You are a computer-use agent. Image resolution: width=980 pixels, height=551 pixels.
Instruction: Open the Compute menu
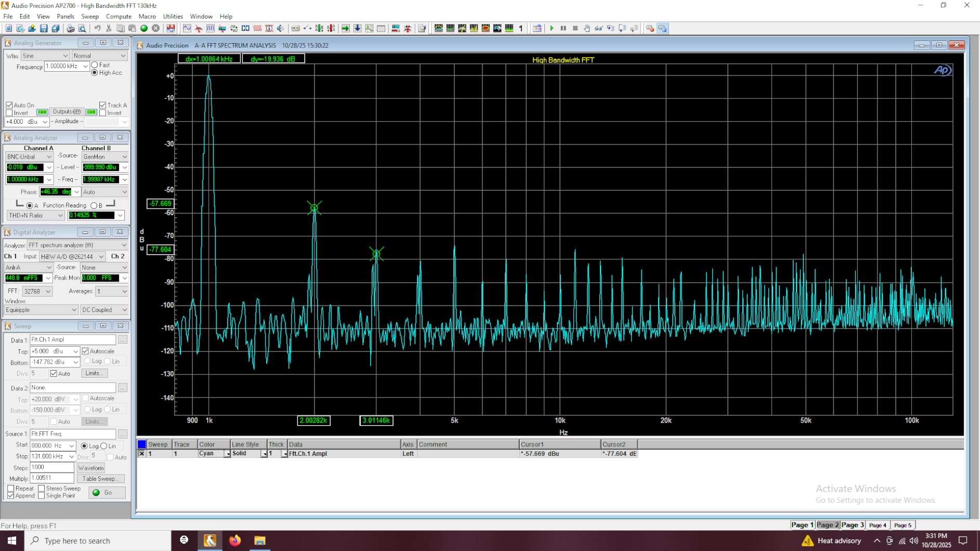point(119,17)
